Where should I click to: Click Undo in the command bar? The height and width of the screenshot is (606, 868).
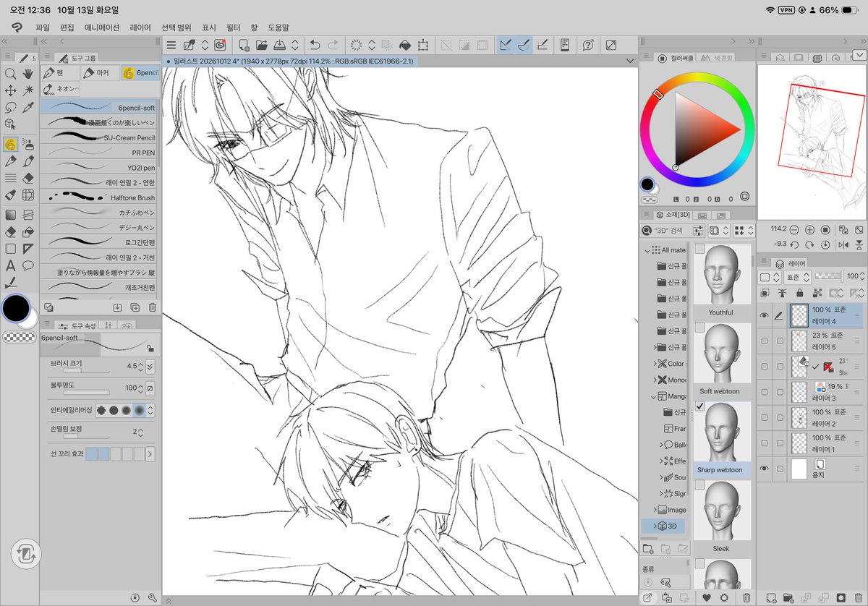click(315, 45)
